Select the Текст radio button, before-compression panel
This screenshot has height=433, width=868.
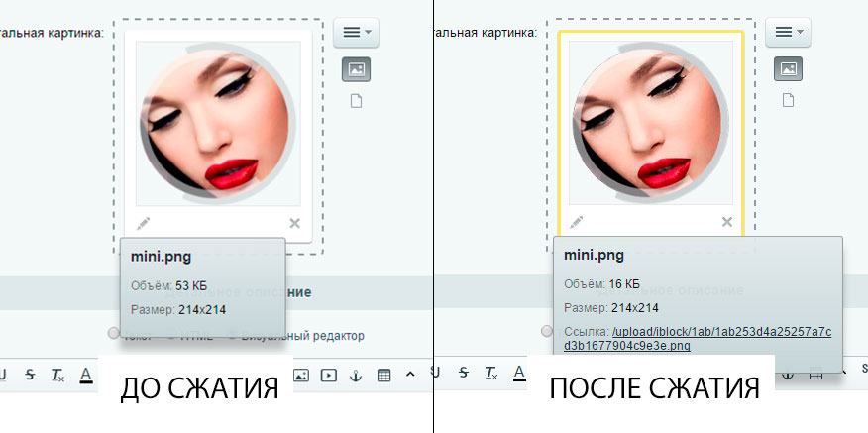pos(114,332)
